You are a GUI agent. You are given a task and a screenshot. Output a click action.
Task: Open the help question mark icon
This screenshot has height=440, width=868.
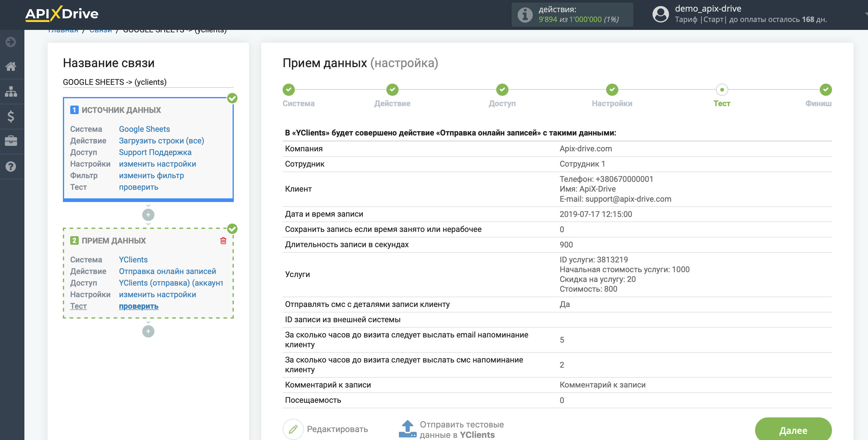[x=11, y=166]
